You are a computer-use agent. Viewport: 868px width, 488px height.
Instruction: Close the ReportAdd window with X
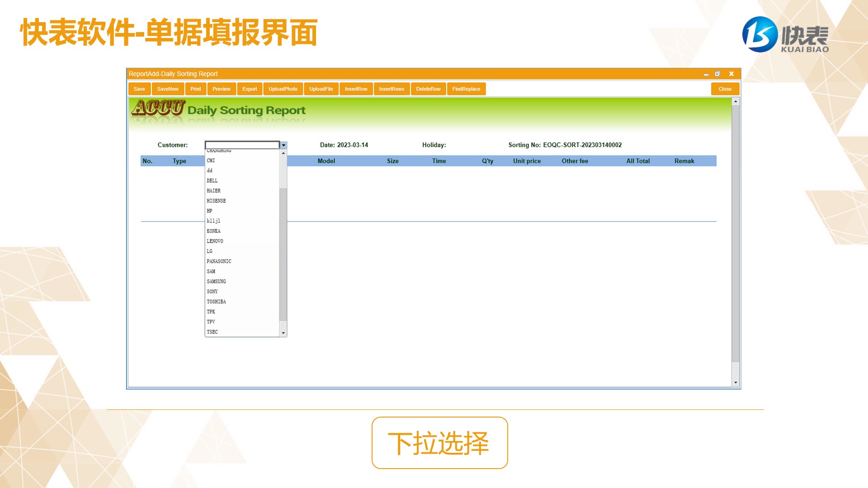click(731, 74)
